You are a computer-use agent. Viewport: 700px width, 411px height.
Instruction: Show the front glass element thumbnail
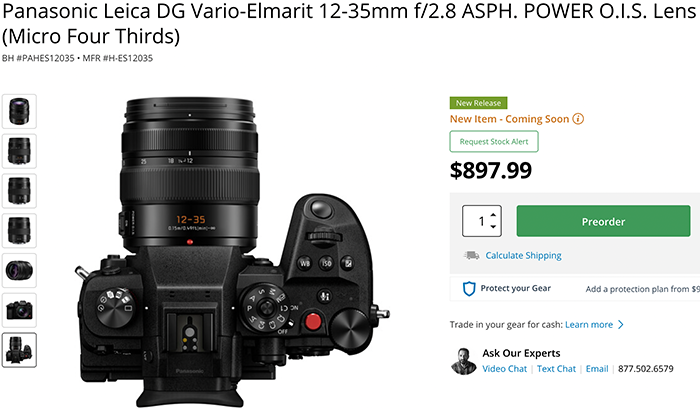tap(19, 270)
